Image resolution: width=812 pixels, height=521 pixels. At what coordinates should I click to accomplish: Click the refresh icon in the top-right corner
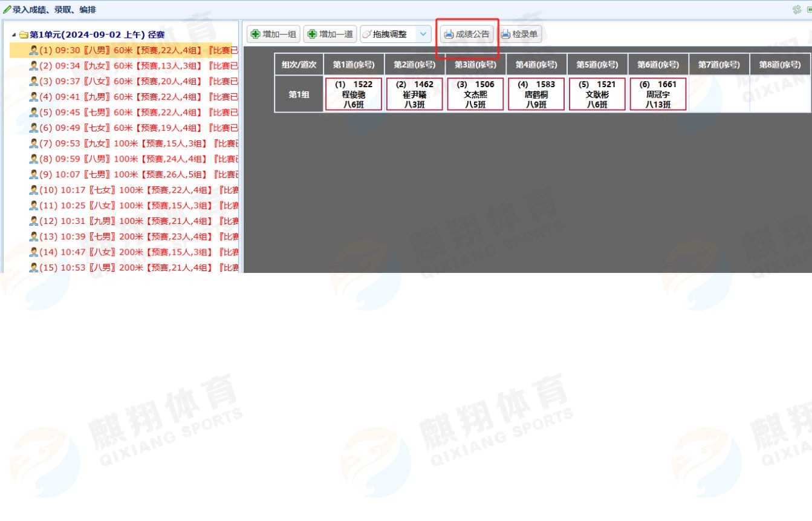coord(796,10)
